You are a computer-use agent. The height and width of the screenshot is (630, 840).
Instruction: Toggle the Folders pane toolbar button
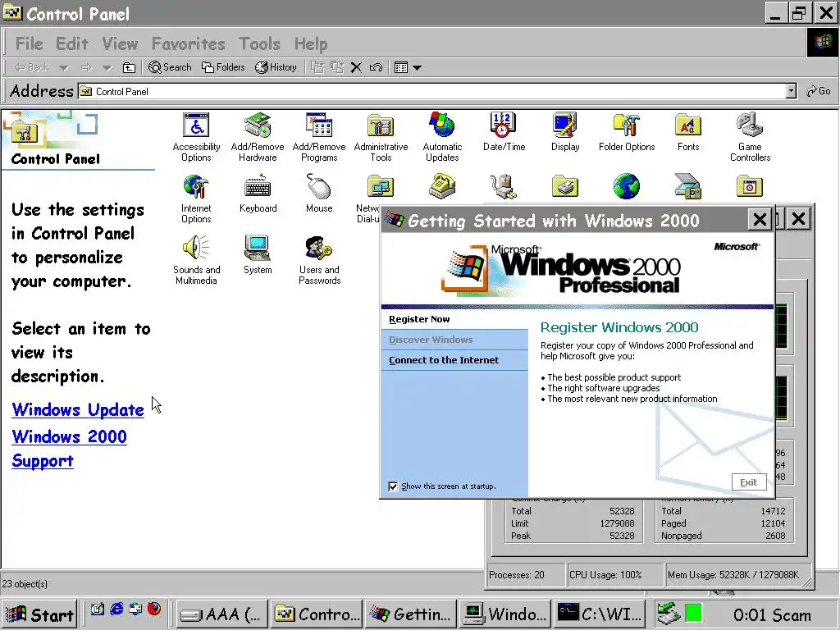point(223,67)
